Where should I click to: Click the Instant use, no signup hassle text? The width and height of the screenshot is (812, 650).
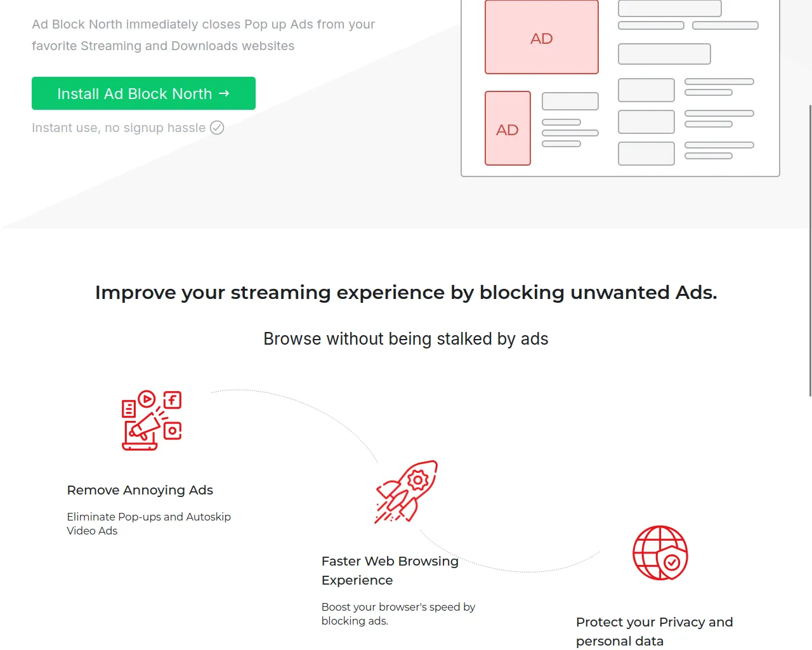(119, 128)
